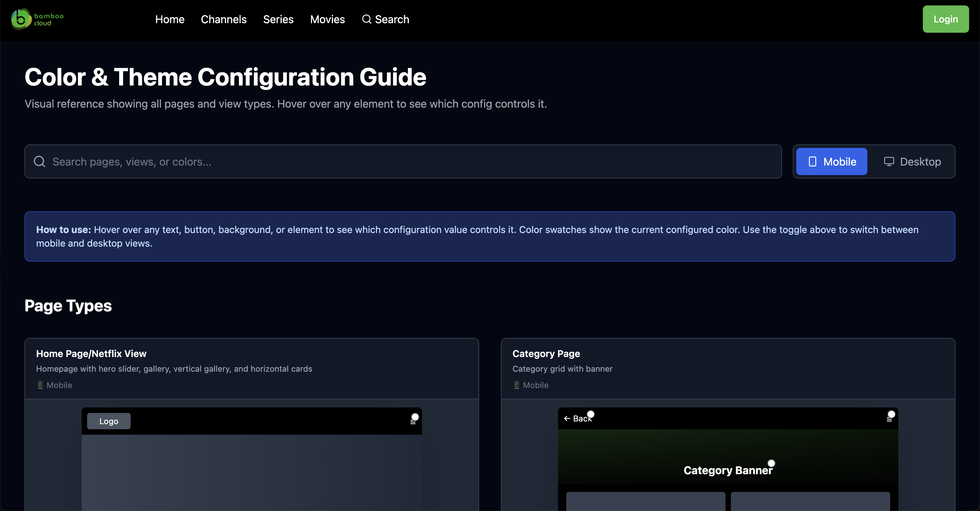Go to the Series page
Viewport: 980px width, 511px height.
pos(278,19)
